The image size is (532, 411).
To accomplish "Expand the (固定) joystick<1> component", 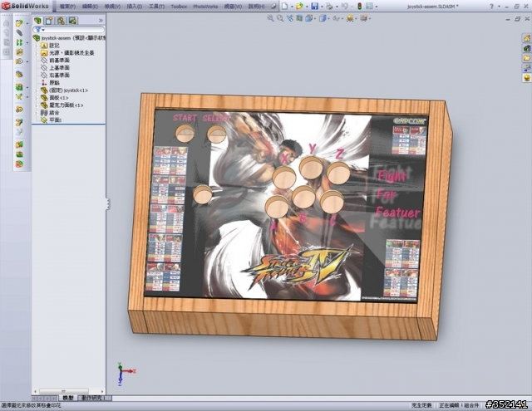I will point(37,91).
